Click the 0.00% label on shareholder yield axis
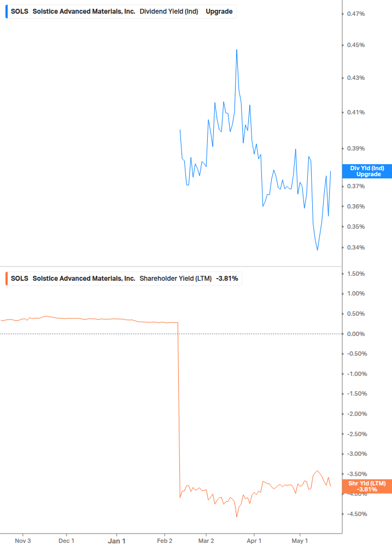 click(x=356, y=334)
